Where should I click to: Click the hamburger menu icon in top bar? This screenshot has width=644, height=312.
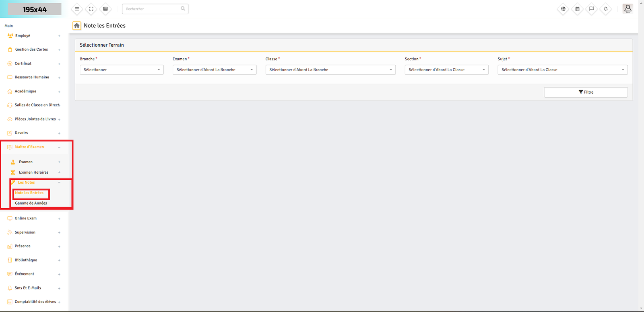coord(77,9)
